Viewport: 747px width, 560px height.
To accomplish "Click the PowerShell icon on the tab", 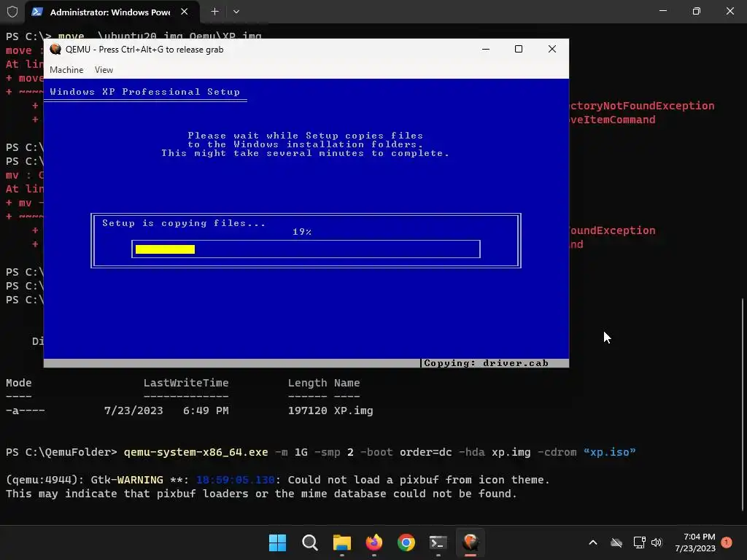I will coord(37,12).
